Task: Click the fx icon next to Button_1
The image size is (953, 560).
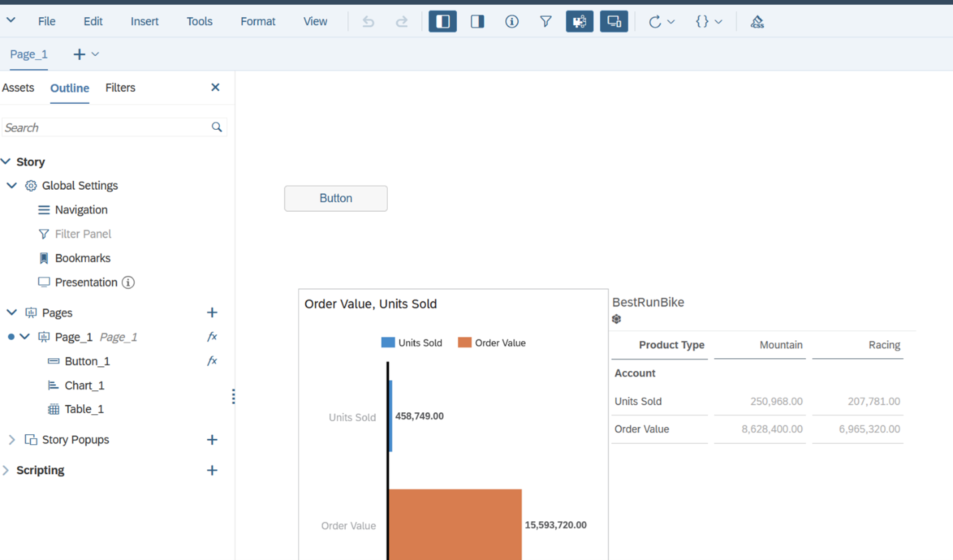Action: [x=212, y=361]
